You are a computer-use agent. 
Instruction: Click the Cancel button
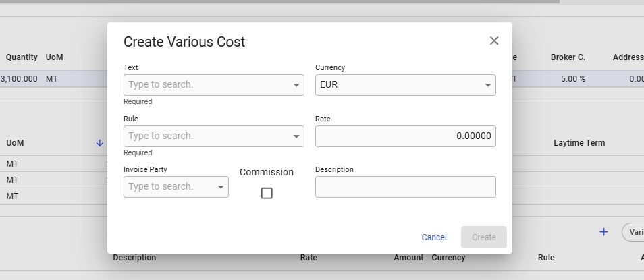pos(434,237)
